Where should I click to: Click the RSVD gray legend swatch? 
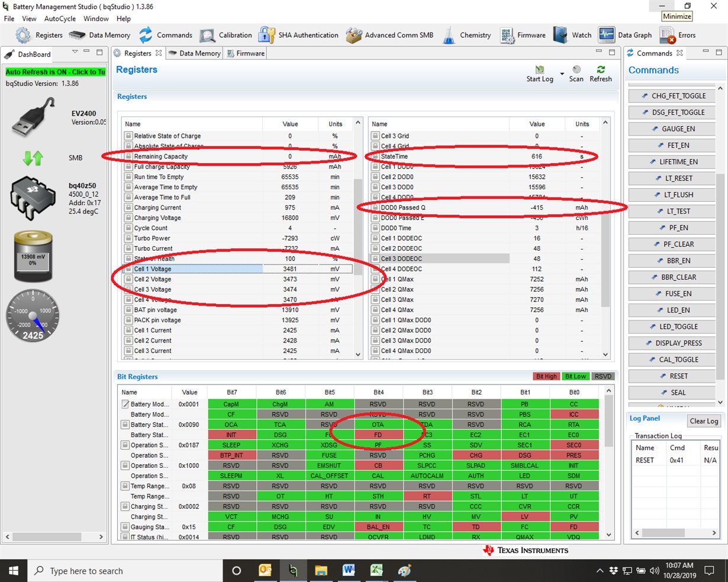[603, 376]
